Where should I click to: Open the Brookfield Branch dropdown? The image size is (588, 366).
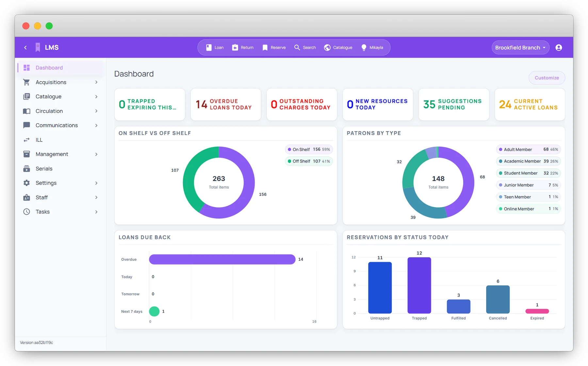coord(520,47)
